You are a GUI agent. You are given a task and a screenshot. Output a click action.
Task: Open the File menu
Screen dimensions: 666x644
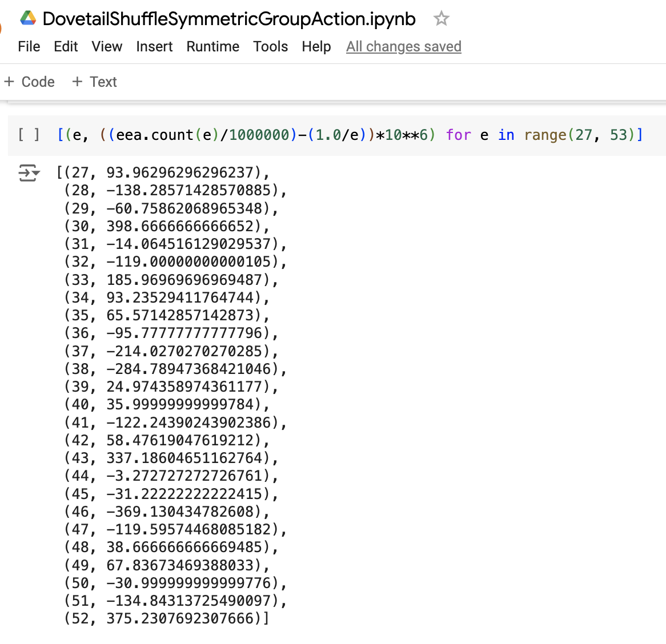[x=29, y=46]
